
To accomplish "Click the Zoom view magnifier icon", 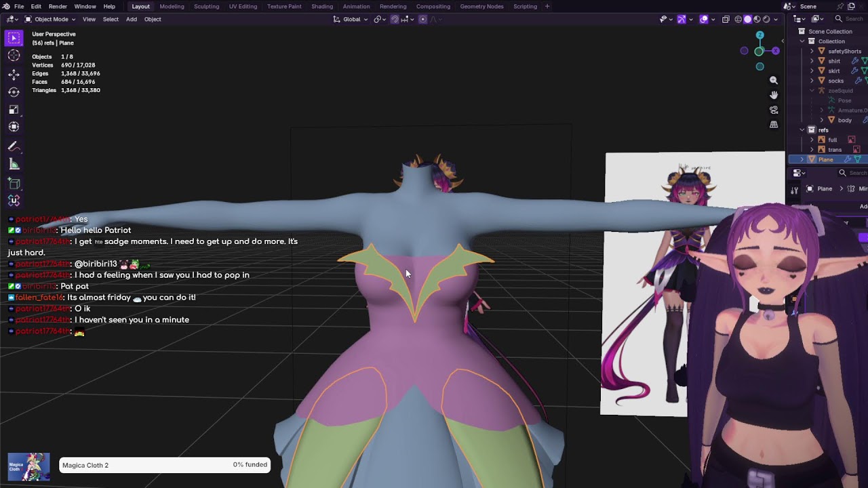I will coord(774,80).
